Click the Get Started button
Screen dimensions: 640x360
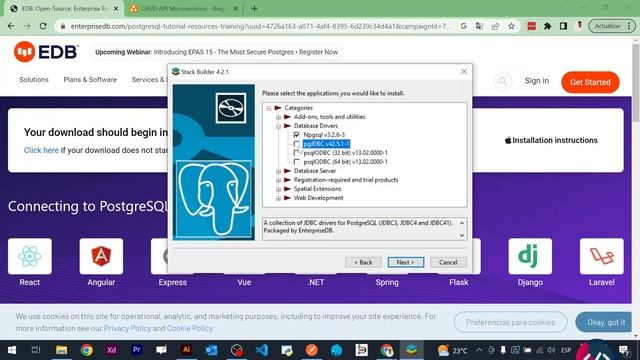pos(590,82)
